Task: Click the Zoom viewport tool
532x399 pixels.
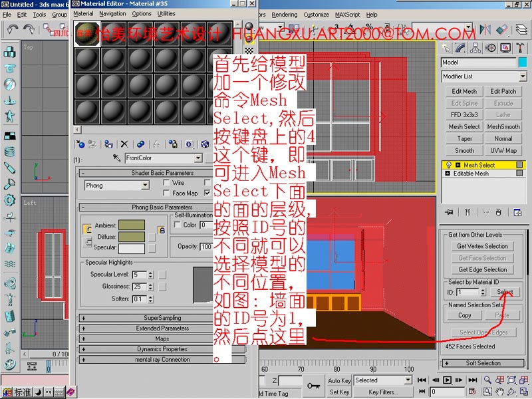Action: (487, 380)
